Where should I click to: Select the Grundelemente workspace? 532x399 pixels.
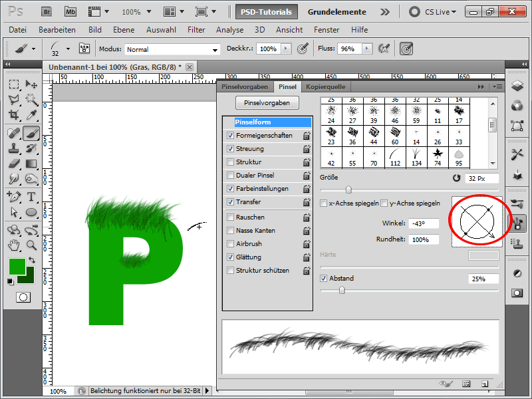tap(337, 12)
